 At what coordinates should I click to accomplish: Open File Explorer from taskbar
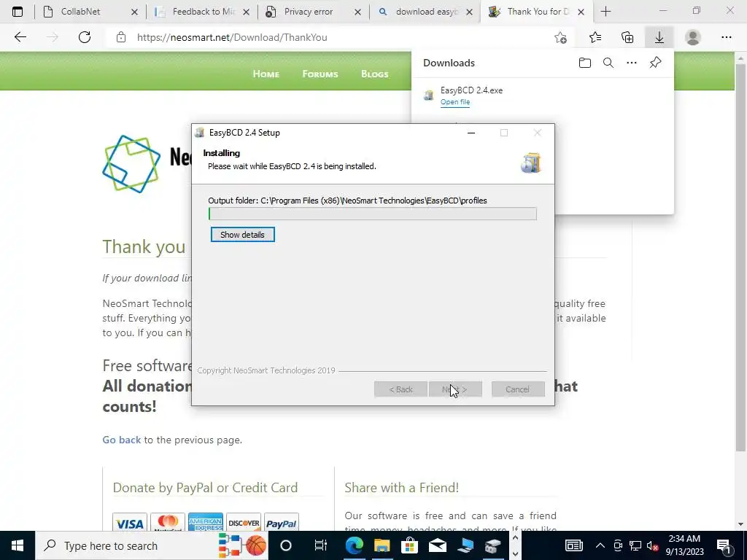pos(382,545)
